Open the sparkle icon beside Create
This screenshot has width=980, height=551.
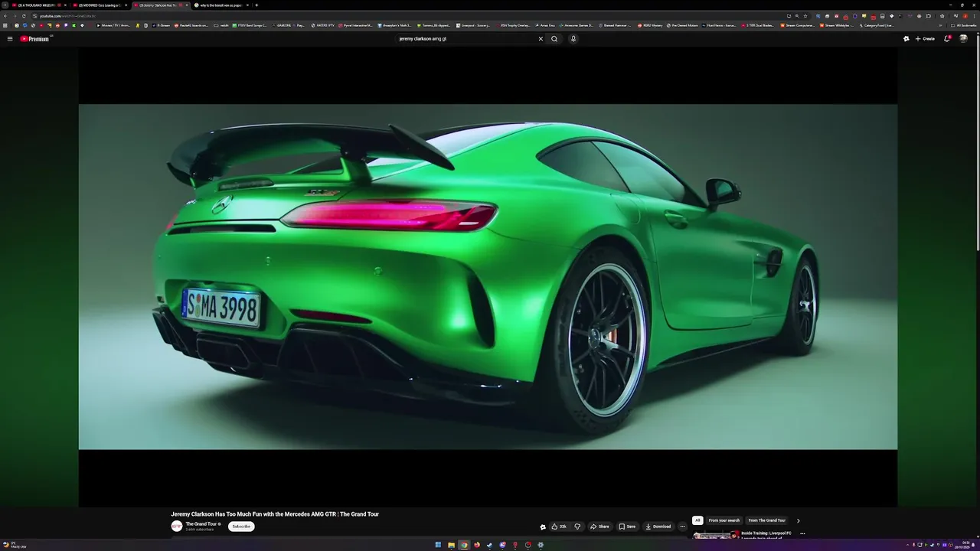[906, 38]
